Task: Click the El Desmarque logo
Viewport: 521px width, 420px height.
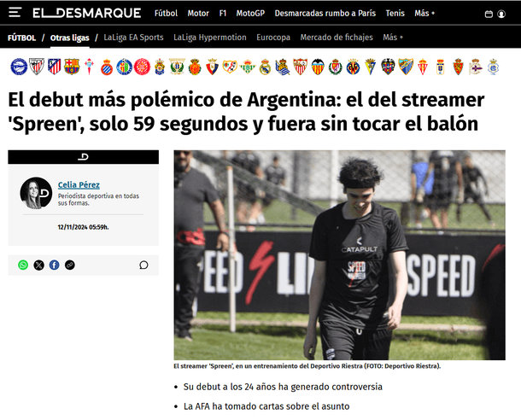Action: [87, 13]
